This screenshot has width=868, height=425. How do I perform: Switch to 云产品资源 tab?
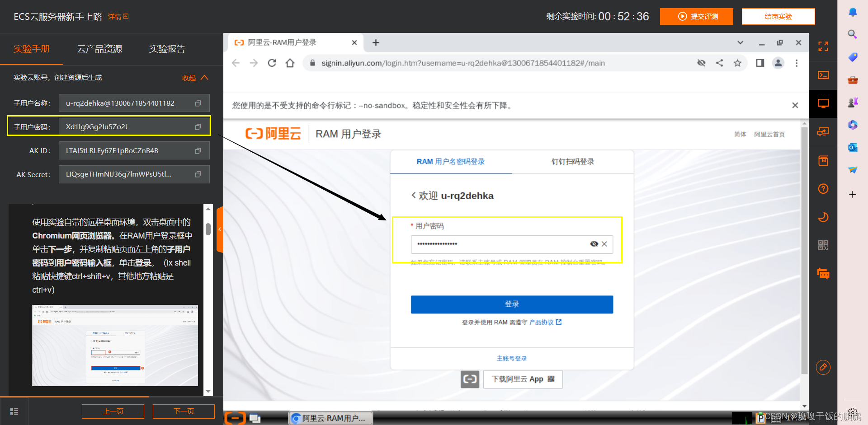[x=99, y=49]
